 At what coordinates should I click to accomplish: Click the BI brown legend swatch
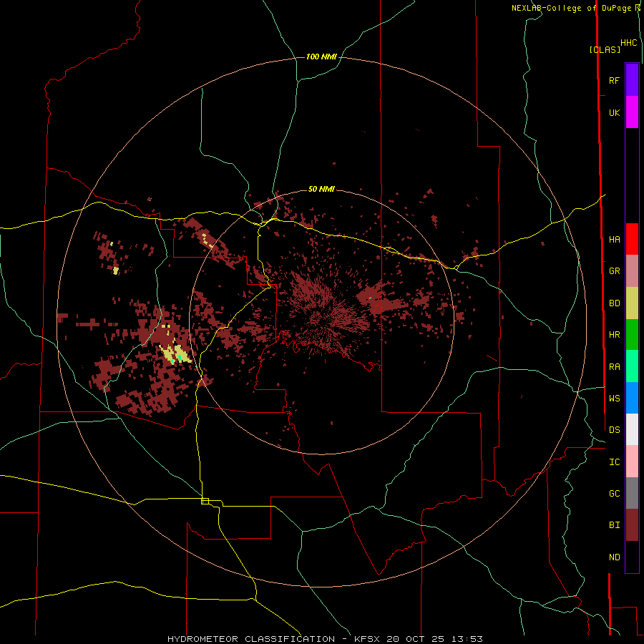pyautogui.click(x=632, y=525)
